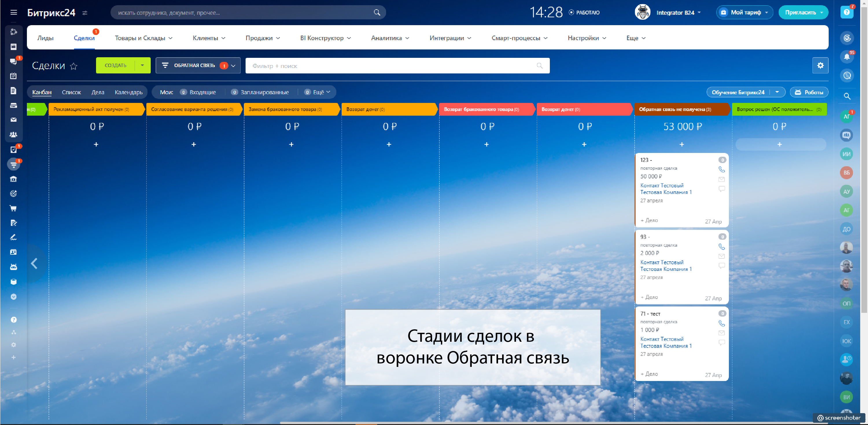Open the Лиды menu item
Screen dimensions: 868x425
tap(45, 38)
